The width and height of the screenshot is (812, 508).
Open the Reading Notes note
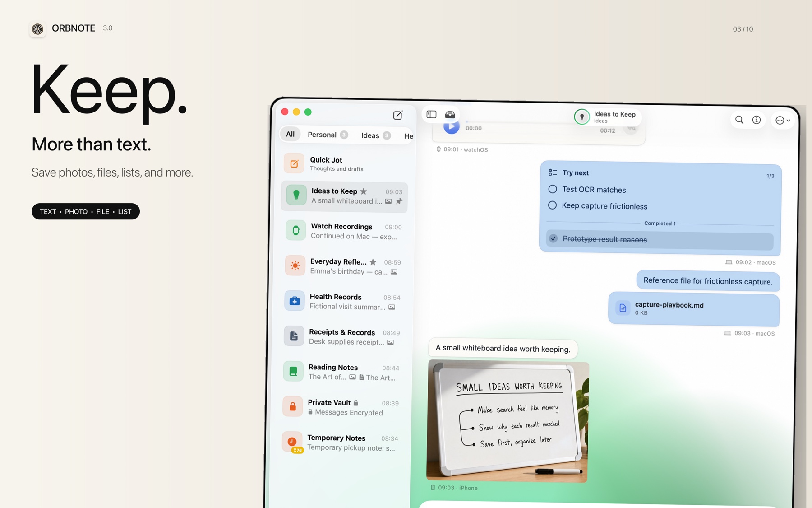pyautogui.click(x=342, y=372)
